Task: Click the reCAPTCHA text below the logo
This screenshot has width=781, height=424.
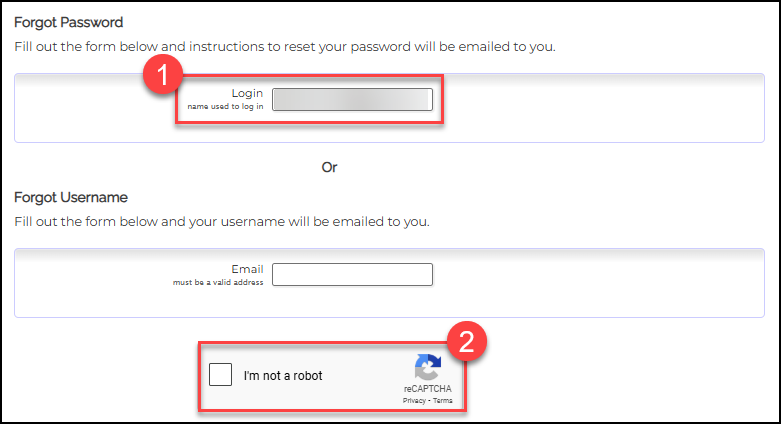Action: [428, 388]
